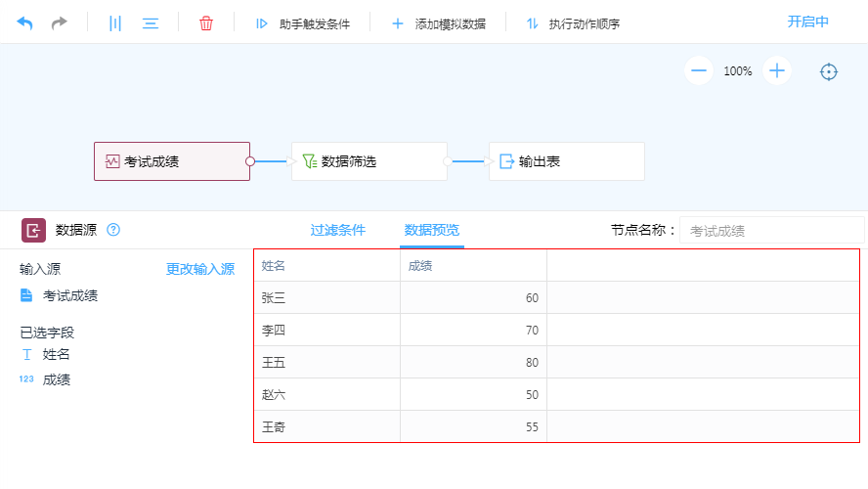Click the undo arrow icon
Screen dimensions: 868x489
tap(24, 22)
